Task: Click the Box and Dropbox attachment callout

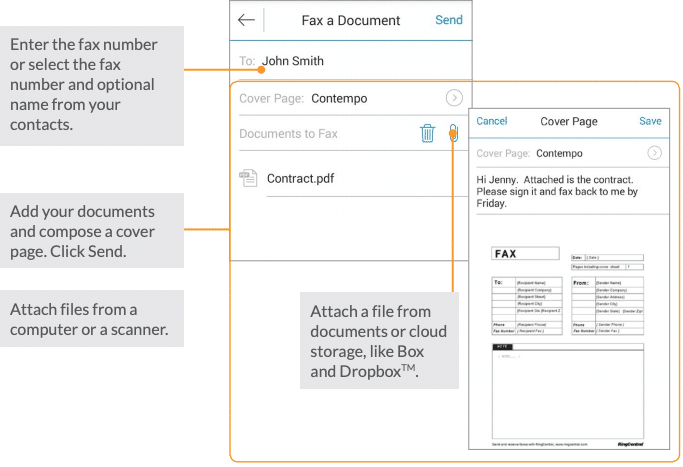Action: coord(379,340)
